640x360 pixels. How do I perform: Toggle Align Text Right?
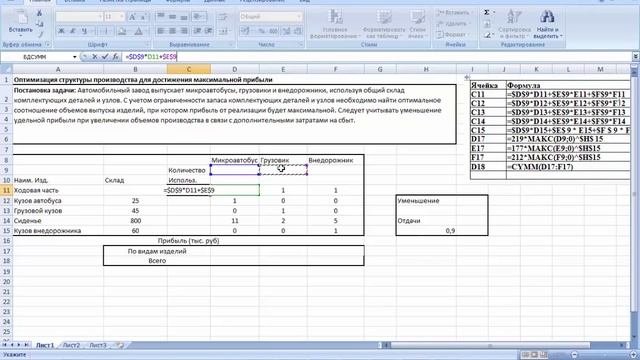(x=184, y=31)
